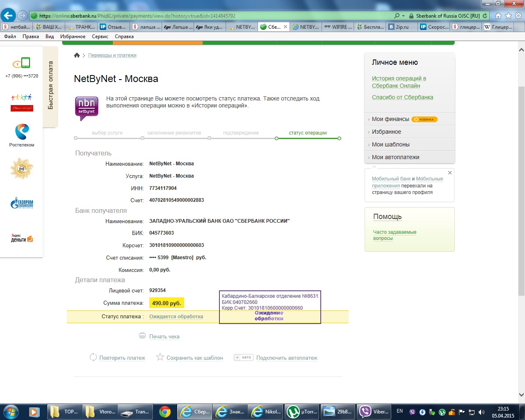Switch to the WIFIRE browser tab
The width and height of the screenshot is (525, 420).
(x=338, y=27)
